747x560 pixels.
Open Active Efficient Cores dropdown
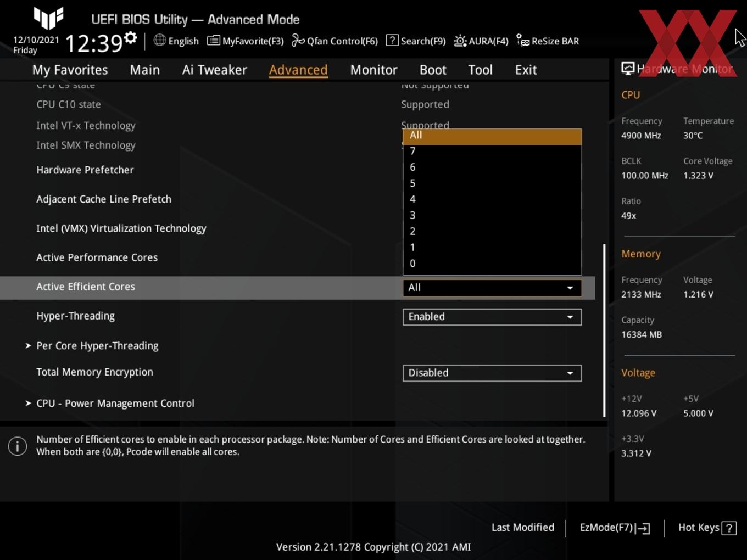[x=492, y=288]
